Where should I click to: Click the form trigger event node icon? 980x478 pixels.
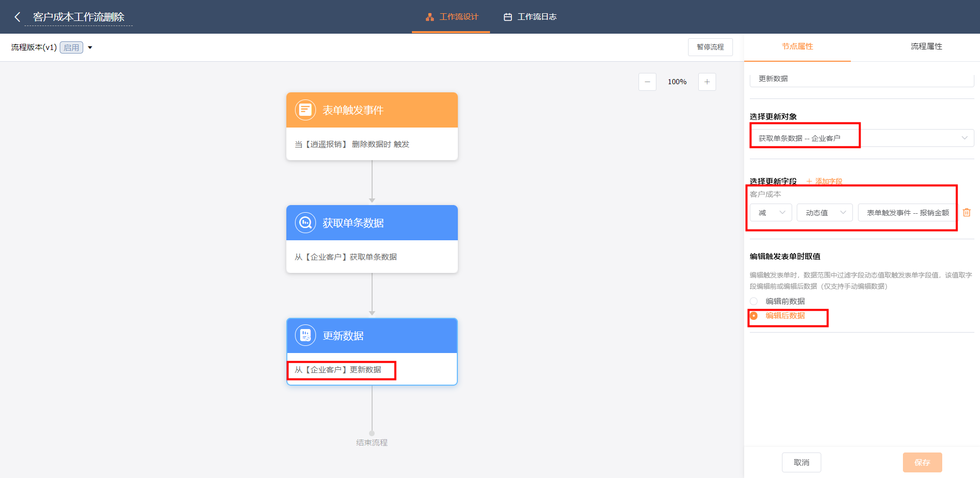point(305,110)
